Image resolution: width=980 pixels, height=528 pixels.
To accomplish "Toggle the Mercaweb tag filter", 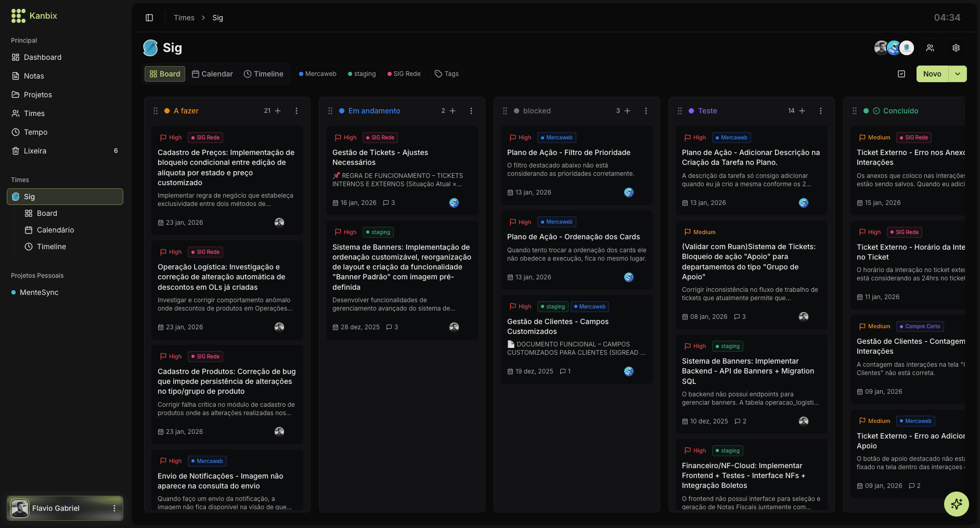I will click(318, 74).
